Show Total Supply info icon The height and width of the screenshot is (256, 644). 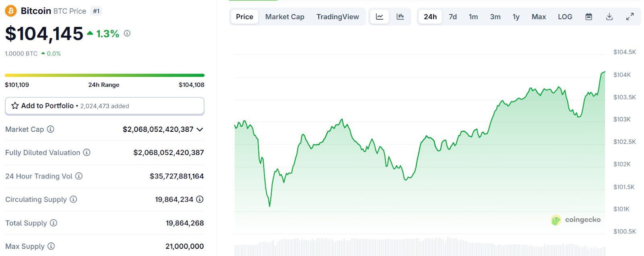coord(54,223)
